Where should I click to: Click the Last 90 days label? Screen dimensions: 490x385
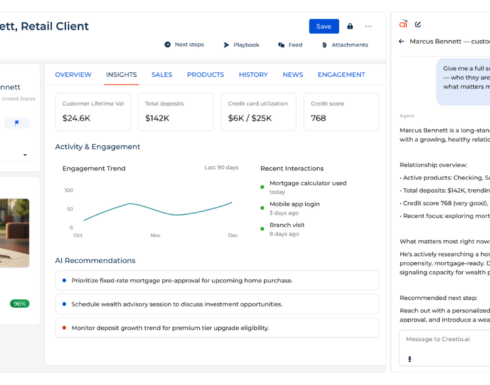[x=221, y=167]
